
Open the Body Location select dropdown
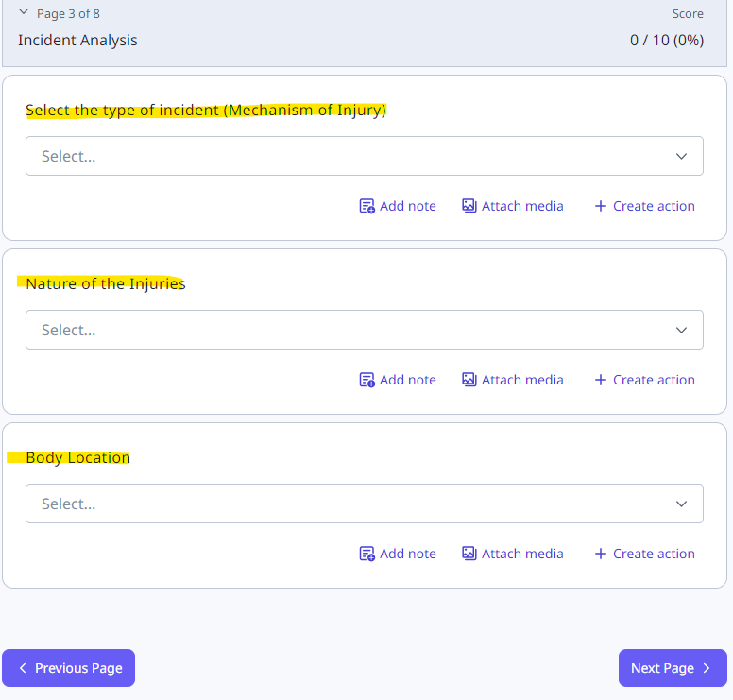(364, 504)
